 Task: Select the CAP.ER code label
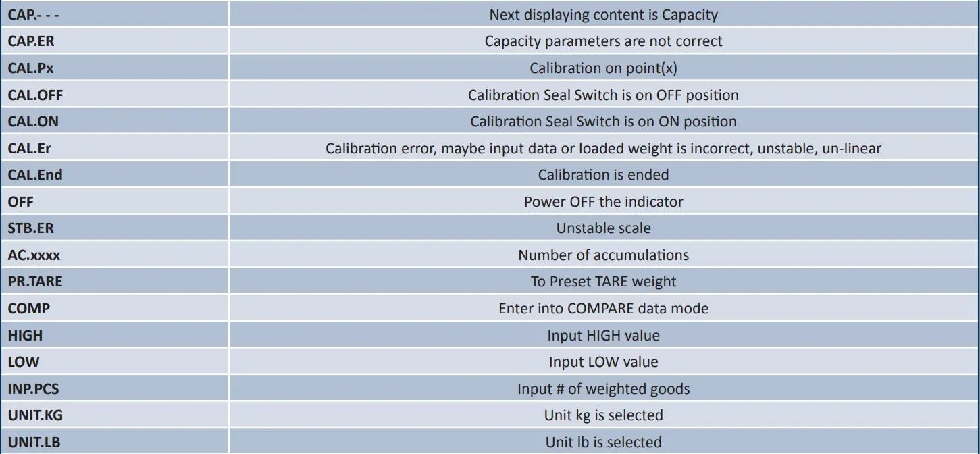pyautogui.click(x=31, y=41)
